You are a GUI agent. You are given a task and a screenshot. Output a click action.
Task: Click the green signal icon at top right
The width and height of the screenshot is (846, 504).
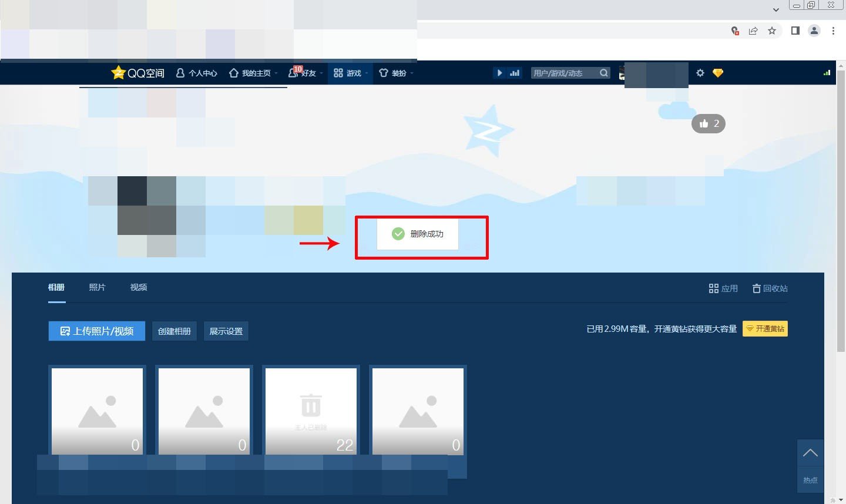point(827,73)
